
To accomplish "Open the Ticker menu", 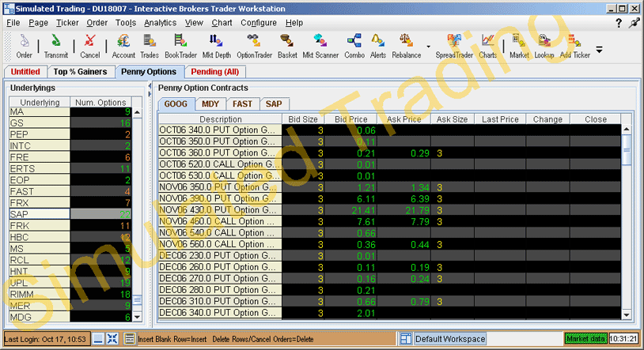I will [67, 23].
